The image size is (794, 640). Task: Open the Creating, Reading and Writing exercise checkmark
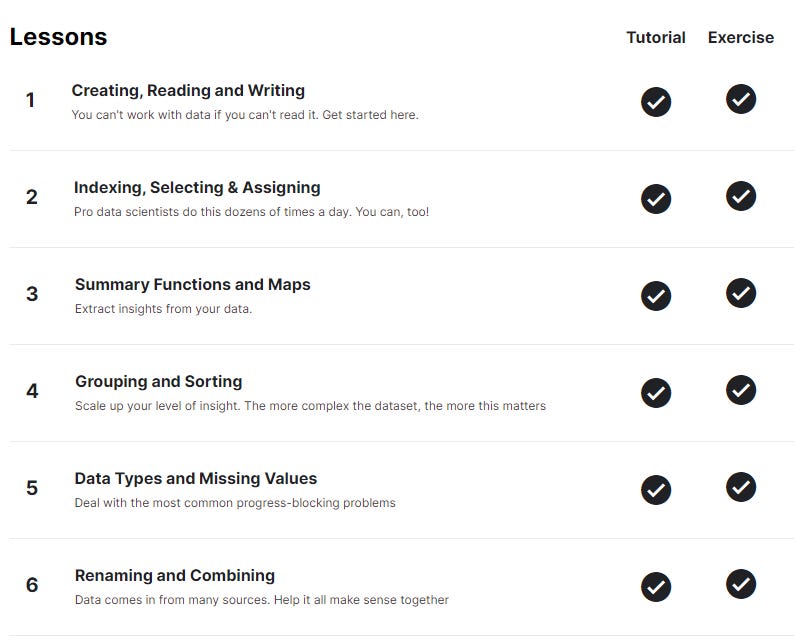tap(741, 99)
